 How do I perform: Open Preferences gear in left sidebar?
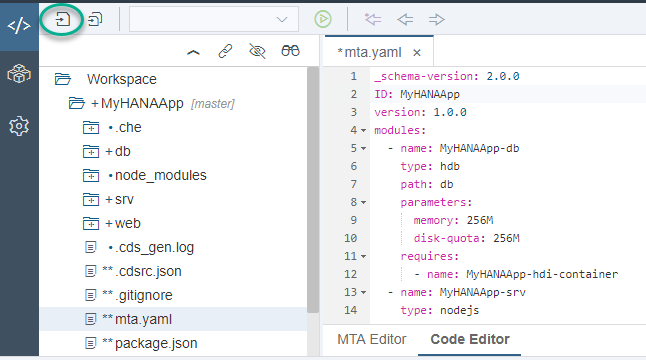[x=19, y=126]
